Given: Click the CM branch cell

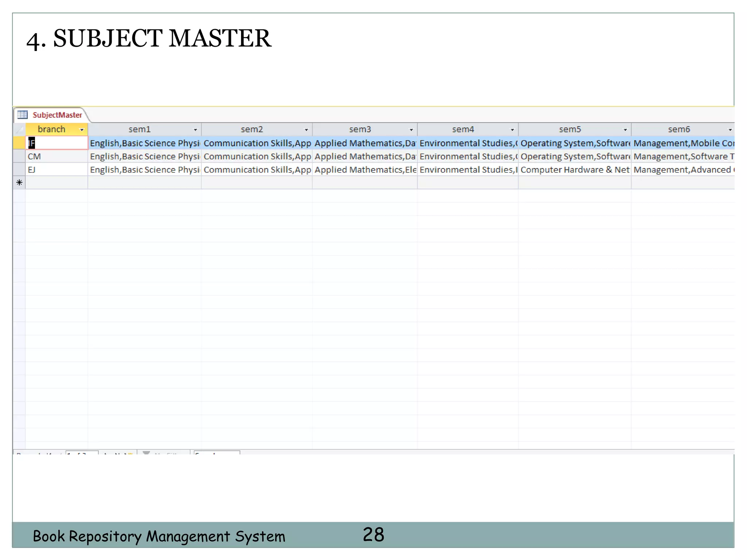Looking at the screenshot, I should pos(57,156).
